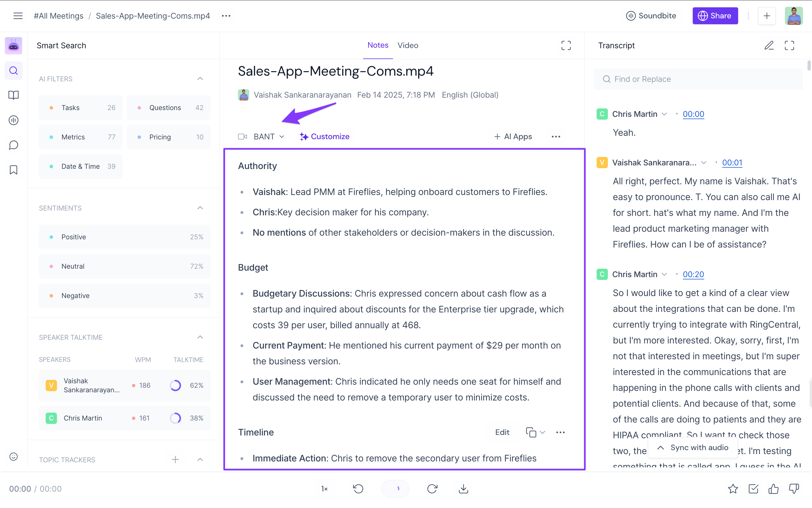The width and height of the screenshot is (812, 508).
Task: Copy the Timeline section
Action: click(x=531, y=432)
